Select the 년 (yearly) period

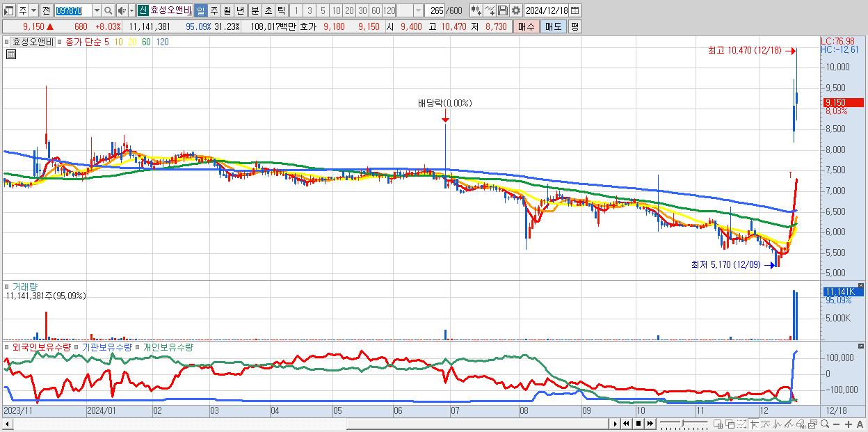(x=240, y=10)
